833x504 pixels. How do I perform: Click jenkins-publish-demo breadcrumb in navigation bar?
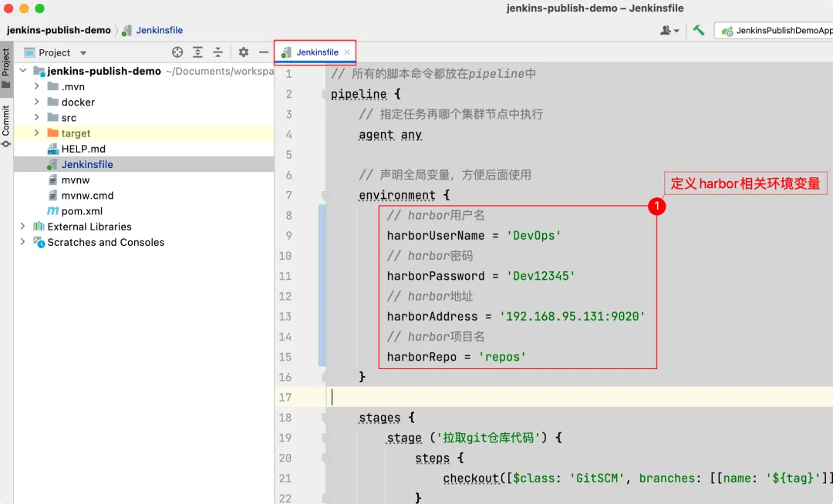59,30
